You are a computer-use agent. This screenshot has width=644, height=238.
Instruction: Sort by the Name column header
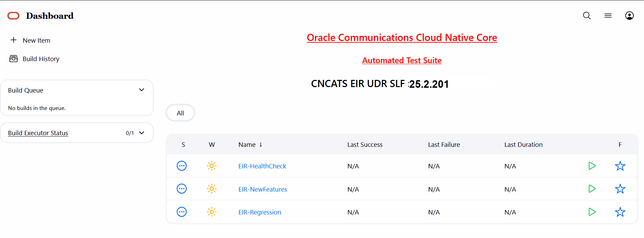[x=250, y=145]
